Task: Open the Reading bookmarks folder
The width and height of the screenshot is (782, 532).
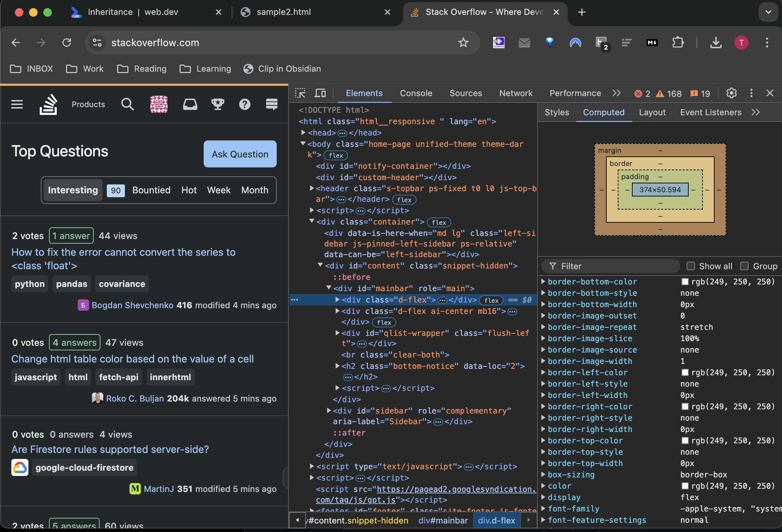Action: pyautogui.click(x=142, y=69)
